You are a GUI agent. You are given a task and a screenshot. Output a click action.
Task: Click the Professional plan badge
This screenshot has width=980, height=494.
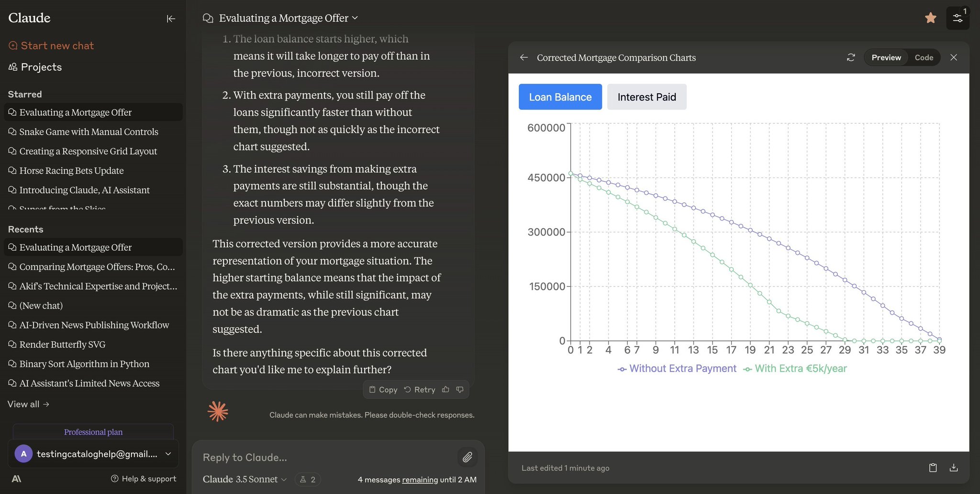93,432
